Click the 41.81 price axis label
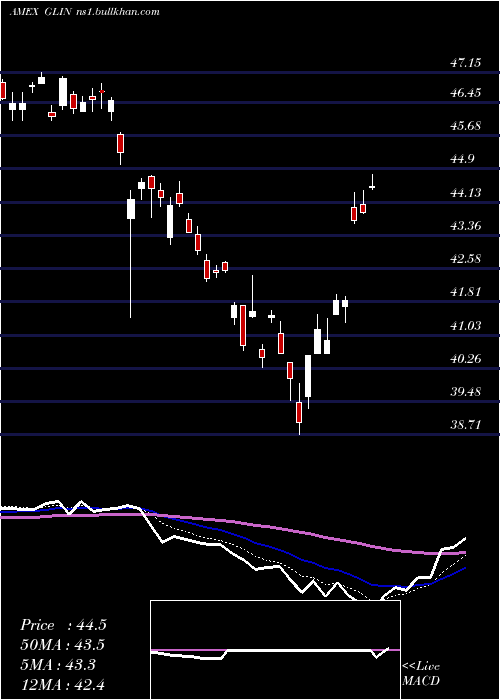This screenshot has height=700, width=500. coord(465,292)
